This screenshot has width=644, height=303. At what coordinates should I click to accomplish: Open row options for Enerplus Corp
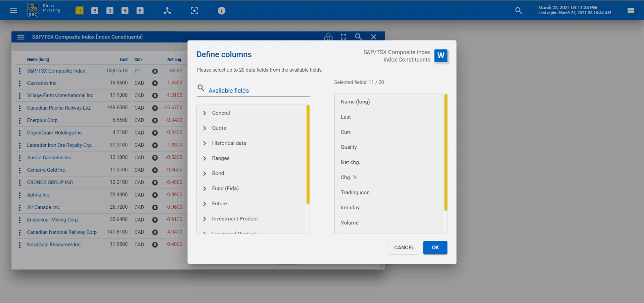click(20, 120)
